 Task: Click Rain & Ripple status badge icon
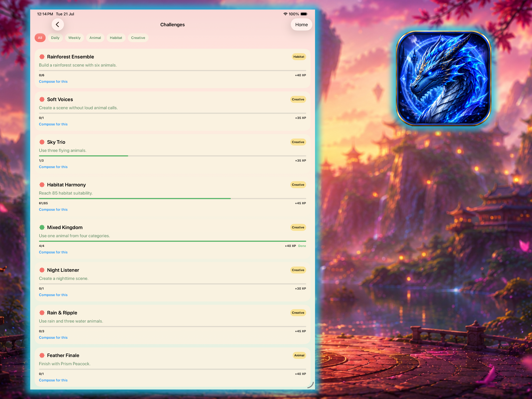(42, 313)
